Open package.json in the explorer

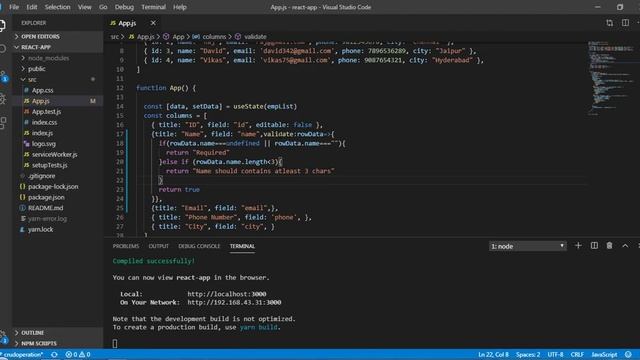tap(46, 197)
